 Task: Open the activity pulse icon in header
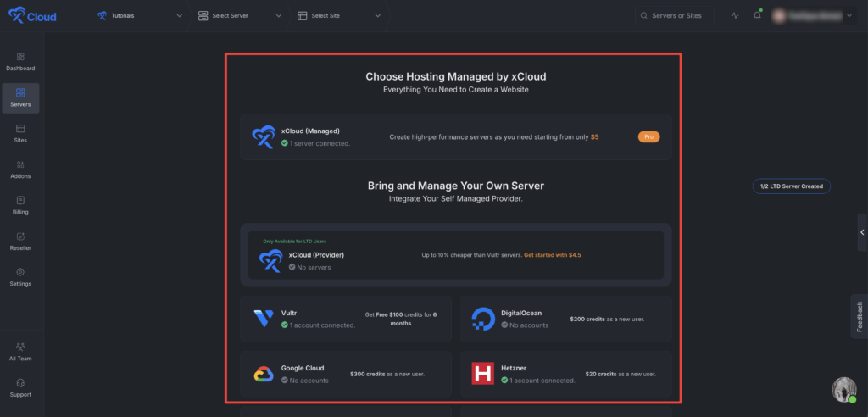tap(735, 15)
